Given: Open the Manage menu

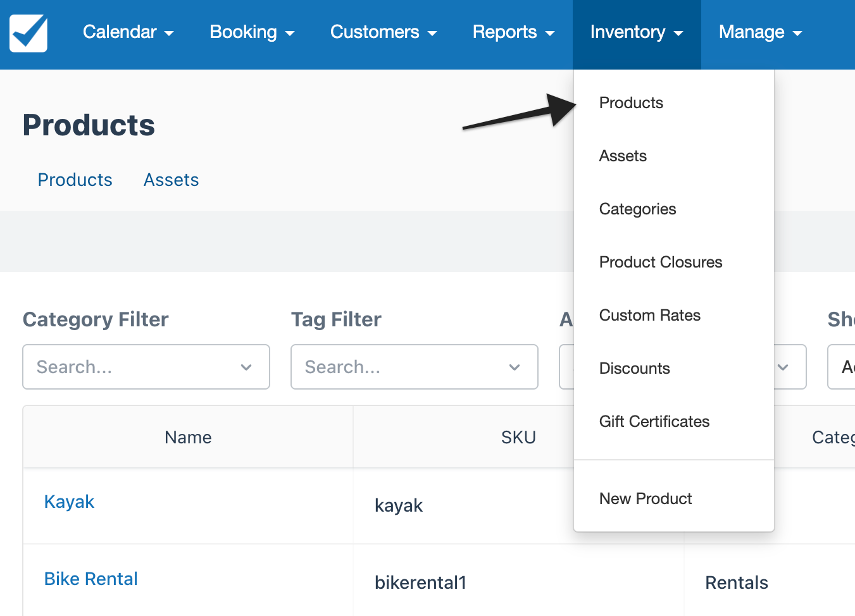Looking at the screenshot, I should click(760, 32).
